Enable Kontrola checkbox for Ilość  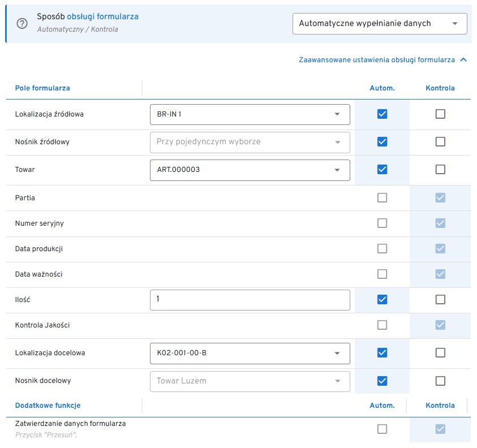coord(440,300)
